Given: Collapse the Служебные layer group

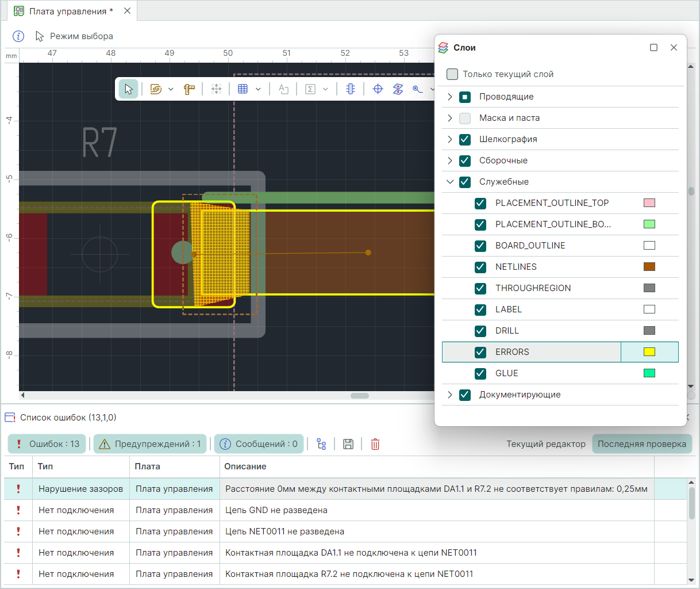Looking at the screenshot, I should 450,182.
